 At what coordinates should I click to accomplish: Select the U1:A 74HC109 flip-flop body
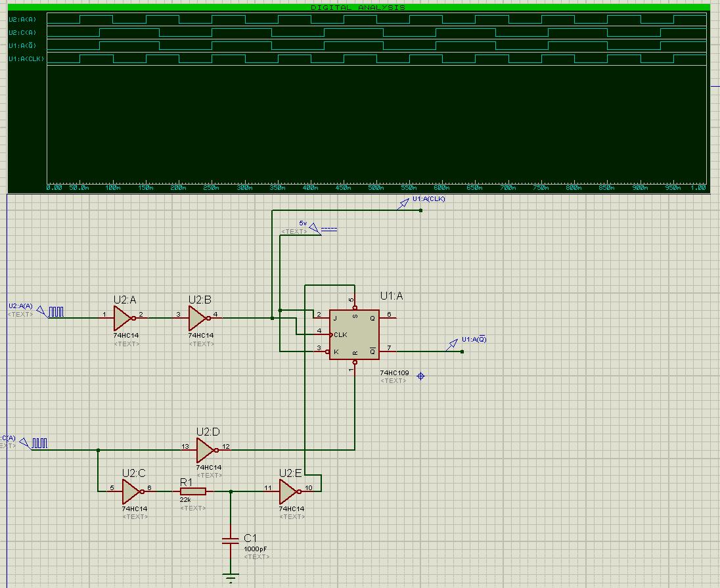coord(354,334)
